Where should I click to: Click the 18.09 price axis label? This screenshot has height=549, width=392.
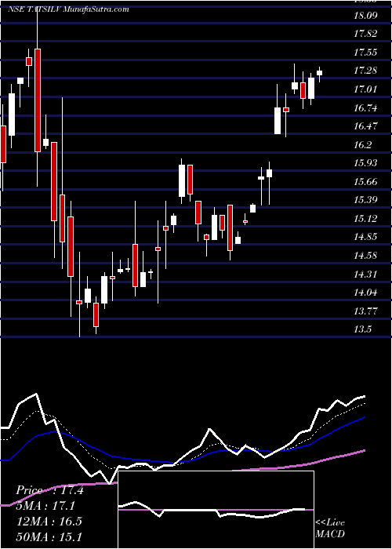[x=365, y=16]
